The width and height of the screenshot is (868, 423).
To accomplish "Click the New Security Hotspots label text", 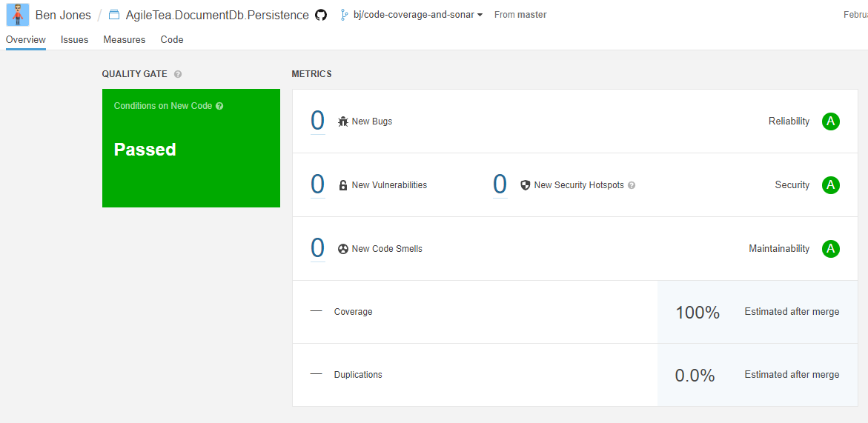I will [579, 185].
